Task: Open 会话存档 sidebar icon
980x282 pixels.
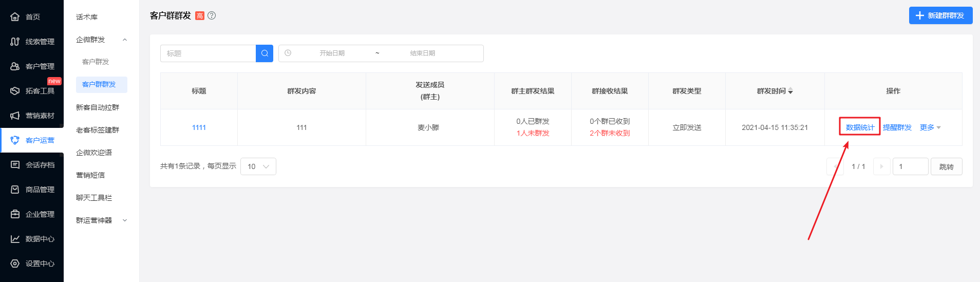Action: [15, 165]
